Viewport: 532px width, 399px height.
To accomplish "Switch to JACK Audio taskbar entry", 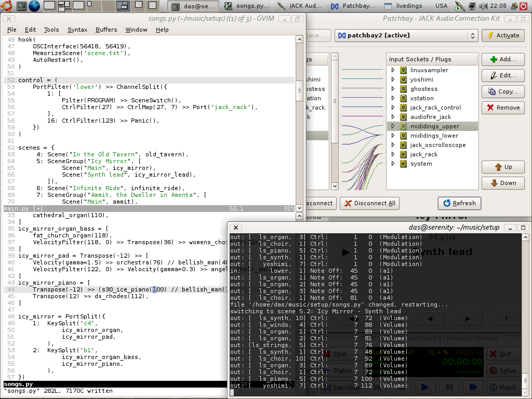I will pos(300,6).
